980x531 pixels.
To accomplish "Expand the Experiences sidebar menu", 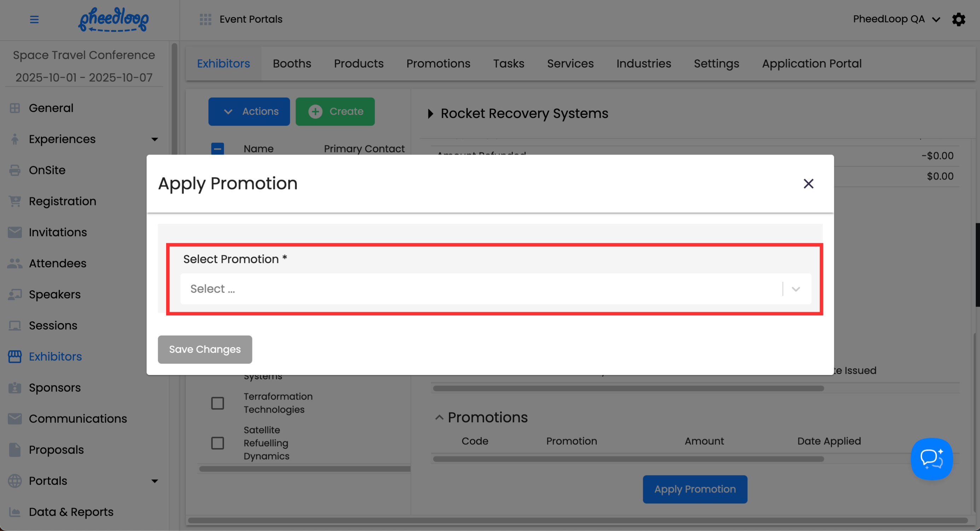I will 154,139.
